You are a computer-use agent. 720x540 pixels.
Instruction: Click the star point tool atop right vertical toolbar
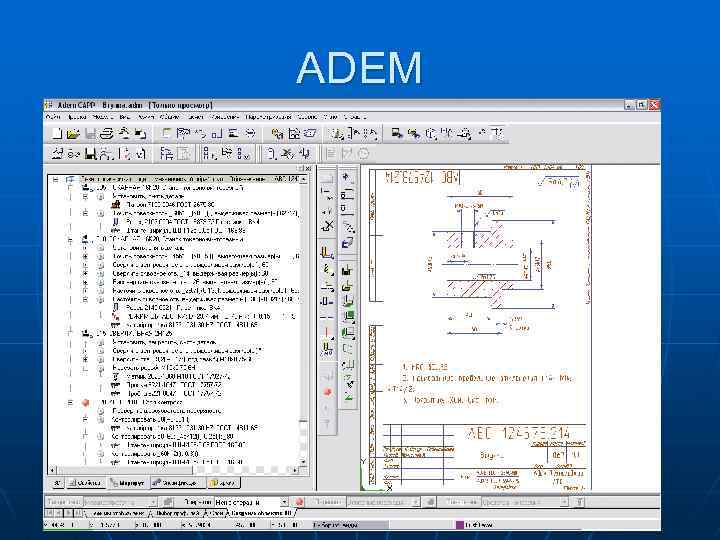pyautogui.click(x=347, y=176)
